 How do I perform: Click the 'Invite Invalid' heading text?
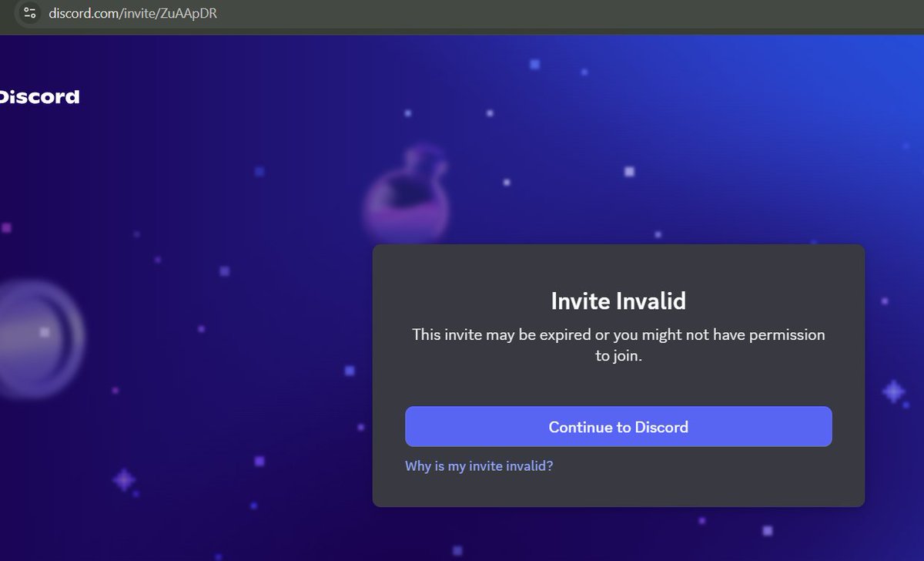pos(618,301)
